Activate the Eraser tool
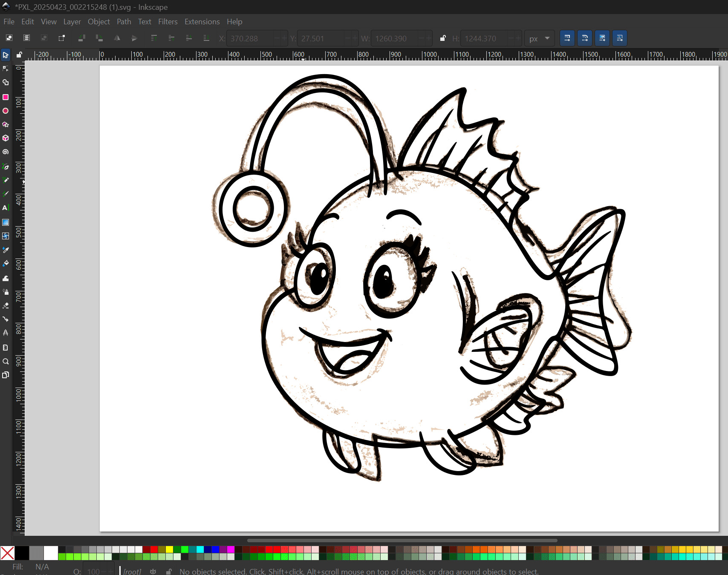This screenshot has height=575, width=728. (6, 305)
